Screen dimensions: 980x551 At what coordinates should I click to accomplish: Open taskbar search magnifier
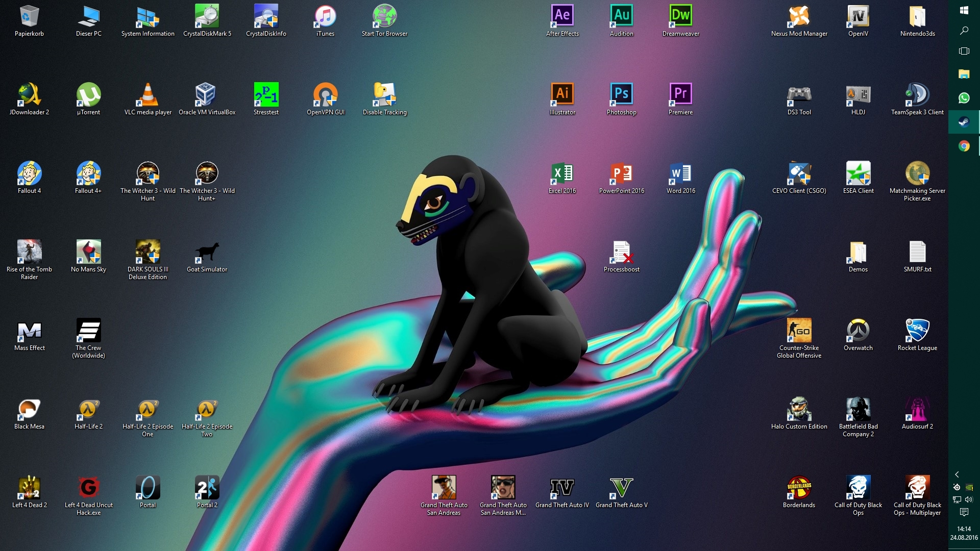[964, 31]
